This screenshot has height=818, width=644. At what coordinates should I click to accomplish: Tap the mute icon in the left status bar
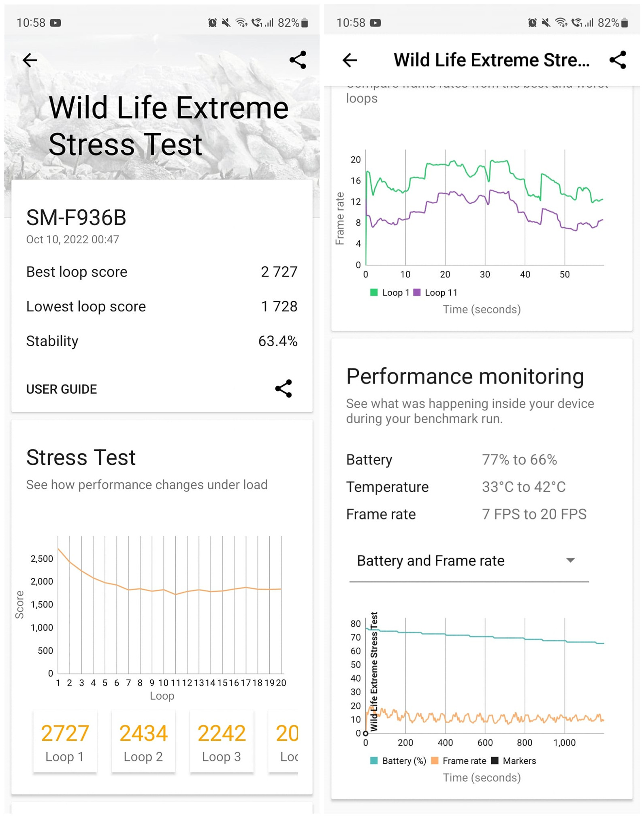[x=226, y=23]
